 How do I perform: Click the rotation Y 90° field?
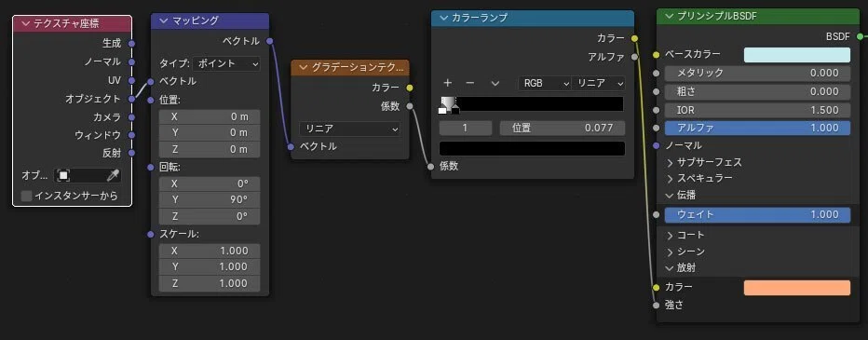pyautogui.click(x=210, y=200)
